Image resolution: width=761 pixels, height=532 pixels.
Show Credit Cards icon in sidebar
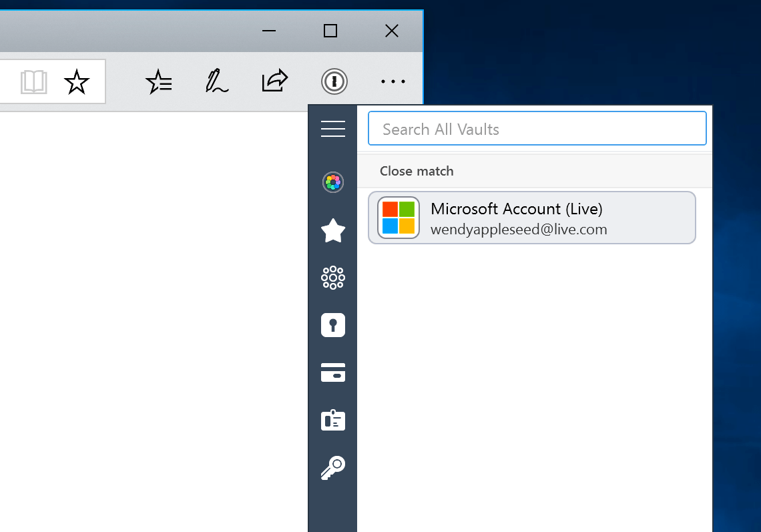333,372
